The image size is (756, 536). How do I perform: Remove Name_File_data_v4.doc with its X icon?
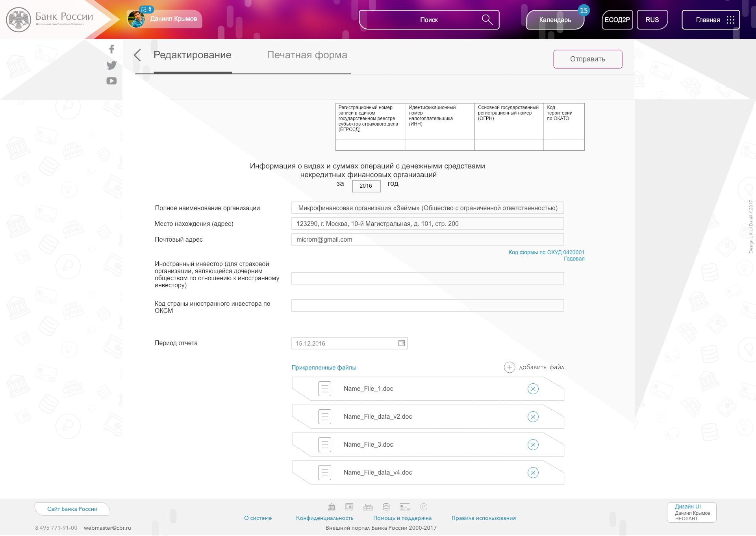[533, 473]
